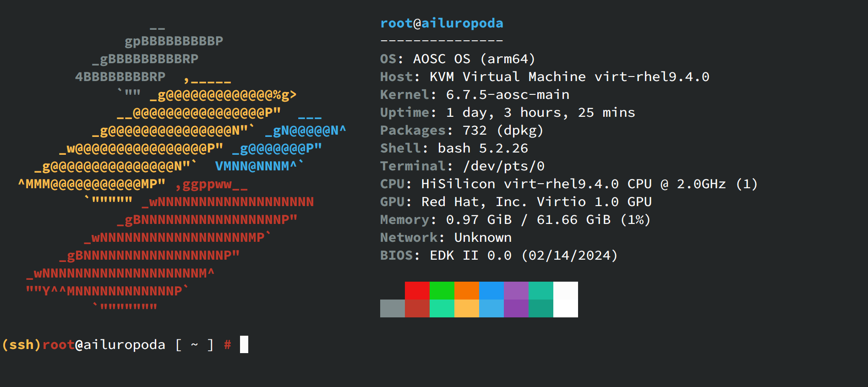Viewport: 868px width, 387px height.
Task: Click the mint green color block
Action: (442, 308)
